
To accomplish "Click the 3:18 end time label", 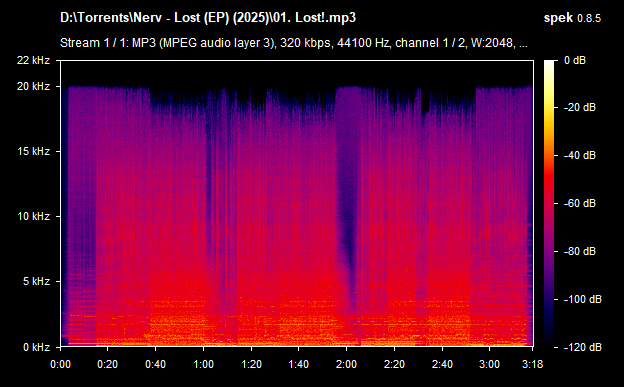I will tap(532, 364).
